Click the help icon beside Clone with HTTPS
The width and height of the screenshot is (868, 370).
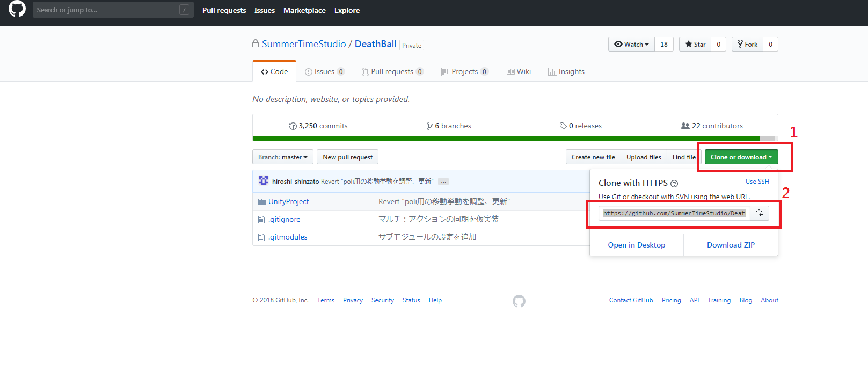674,184
